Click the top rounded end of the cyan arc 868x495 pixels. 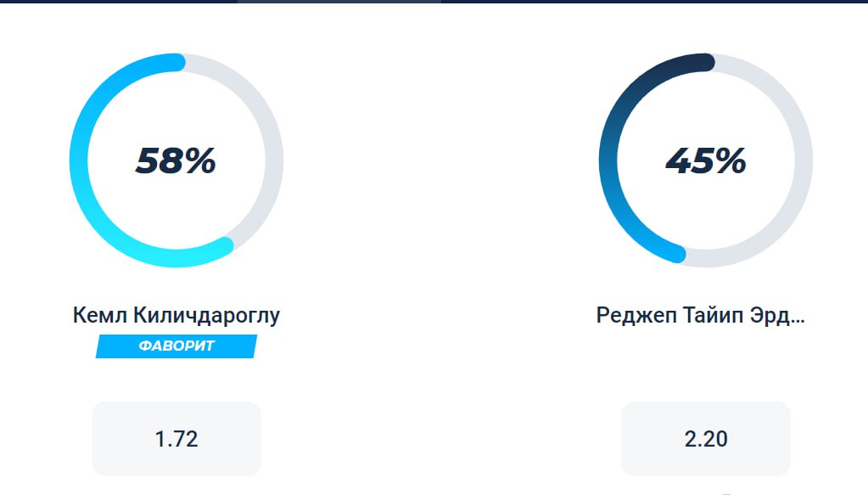(x=177, y=63)
